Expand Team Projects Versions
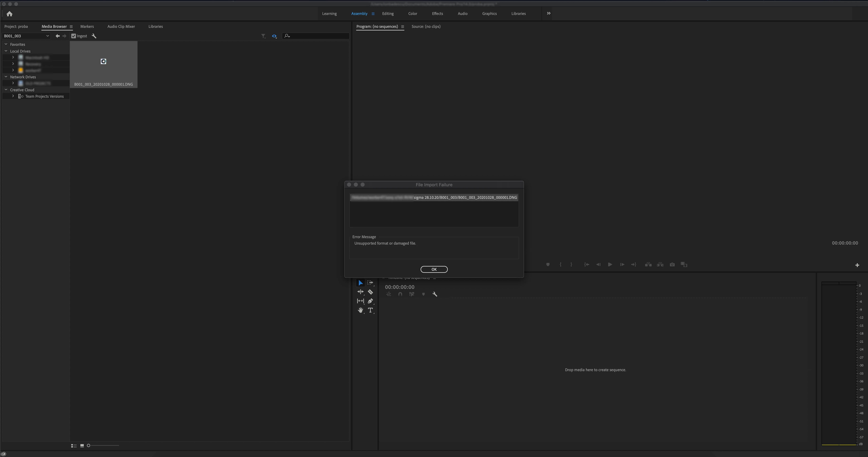This screenshot has width=868, height=457. pyautogui.click(x=13, y=96)
